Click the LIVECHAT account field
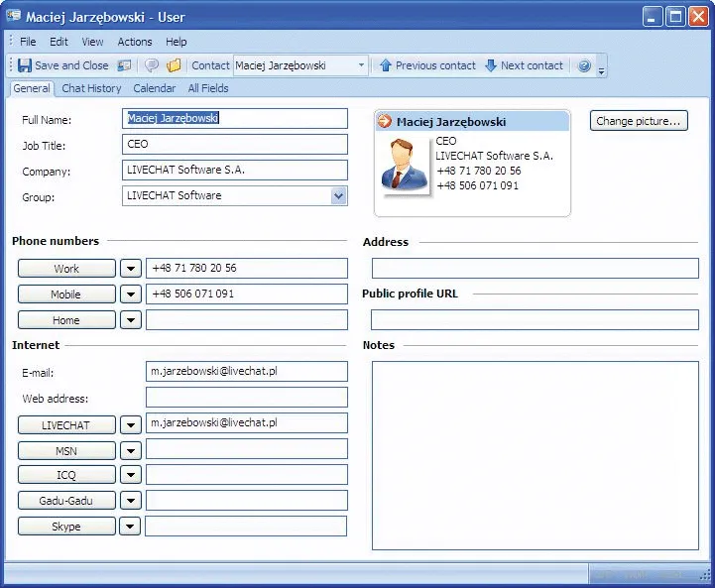715x588 pixels. pyautogui.click(x=247, y=423)
